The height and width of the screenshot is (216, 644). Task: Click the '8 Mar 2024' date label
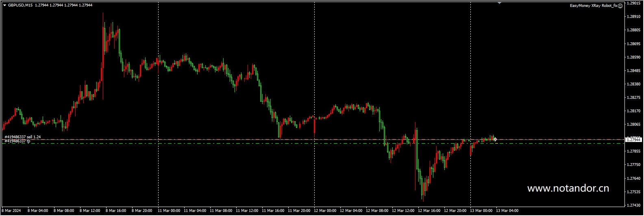11,211
